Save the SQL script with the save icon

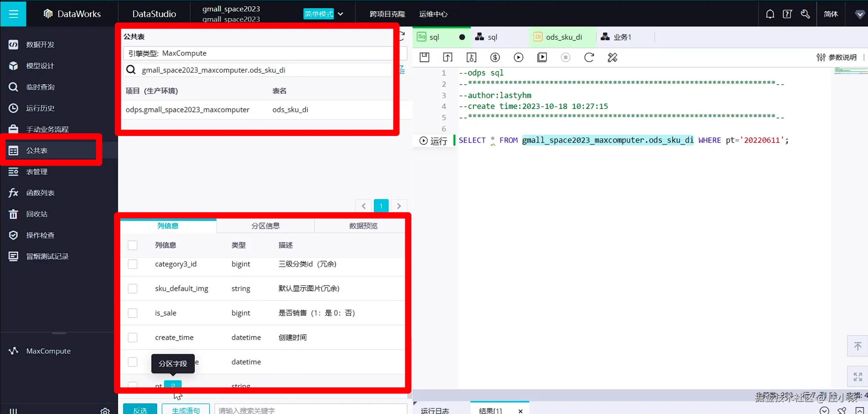[x=424, y=57]
